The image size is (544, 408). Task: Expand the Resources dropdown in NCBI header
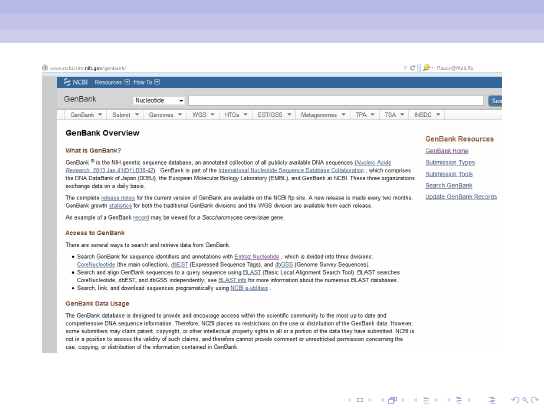(x=112, y=82)
